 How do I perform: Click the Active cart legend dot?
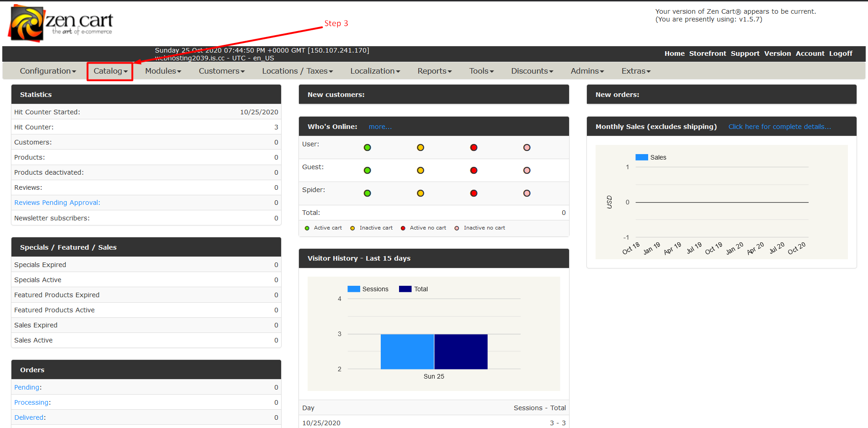307,228
